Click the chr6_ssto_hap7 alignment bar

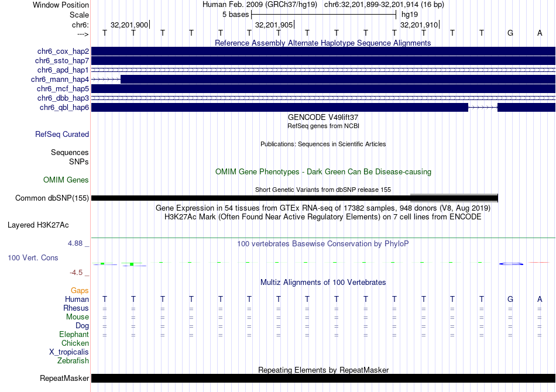pyautogui.click(x=323, y=61)
